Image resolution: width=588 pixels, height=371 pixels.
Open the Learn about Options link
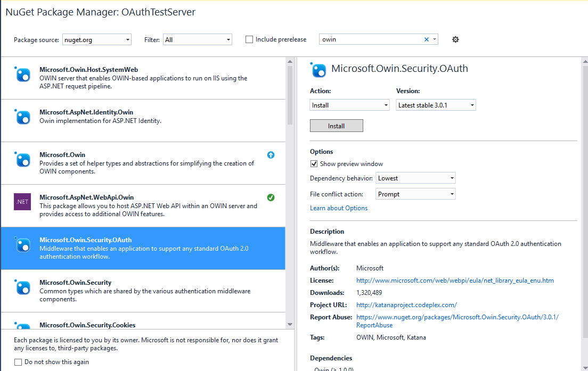(338, 208)
